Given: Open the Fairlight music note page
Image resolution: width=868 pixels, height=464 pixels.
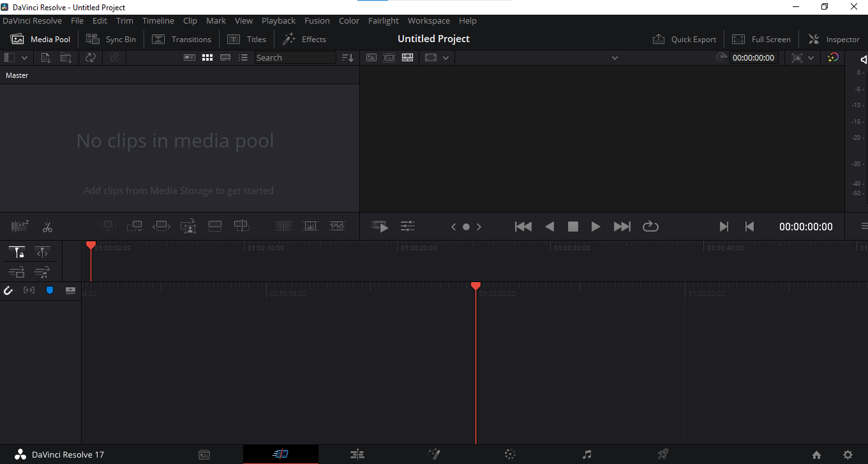Looking at the screenshot, I should 587,454.
